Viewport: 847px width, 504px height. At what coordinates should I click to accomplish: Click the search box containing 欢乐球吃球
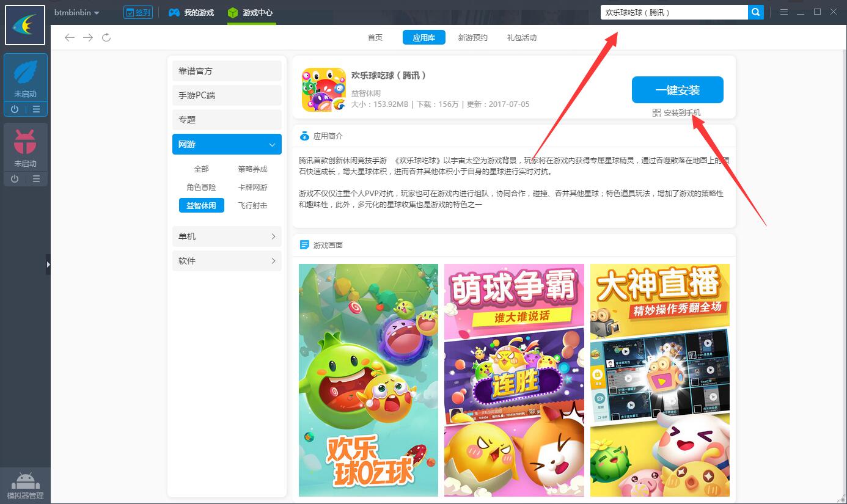click(674, 12)
